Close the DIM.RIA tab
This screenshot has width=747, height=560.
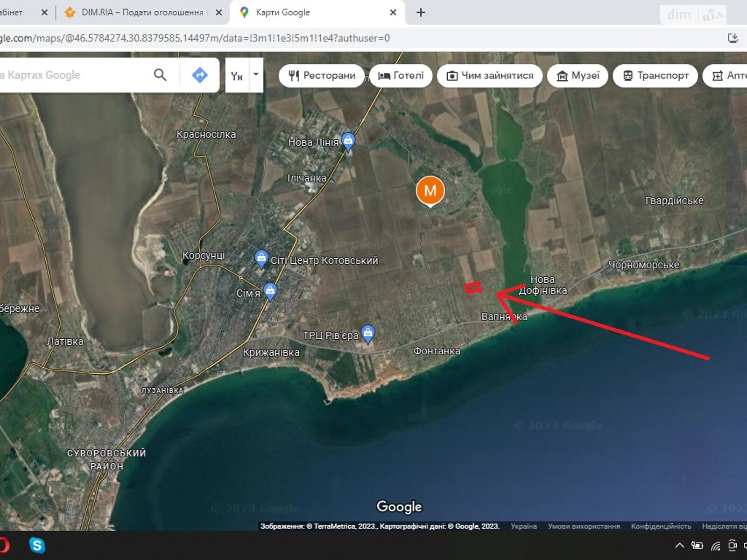coord(218,13)
